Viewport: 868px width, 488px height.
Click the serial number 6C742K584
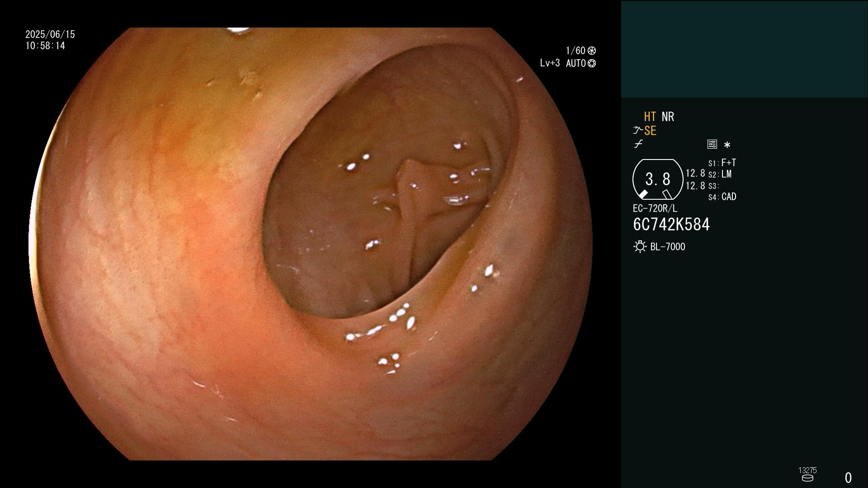point(671,225)
